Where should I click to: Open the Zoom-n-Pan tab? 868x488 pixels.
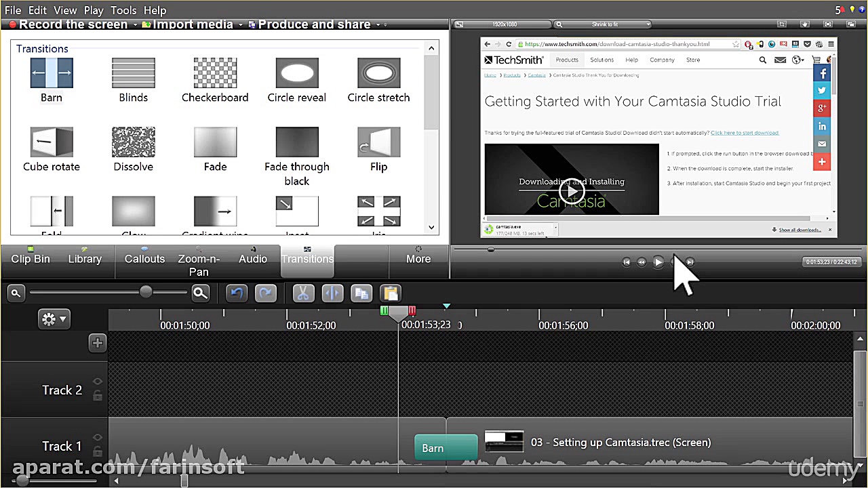[x=199, y=262]
